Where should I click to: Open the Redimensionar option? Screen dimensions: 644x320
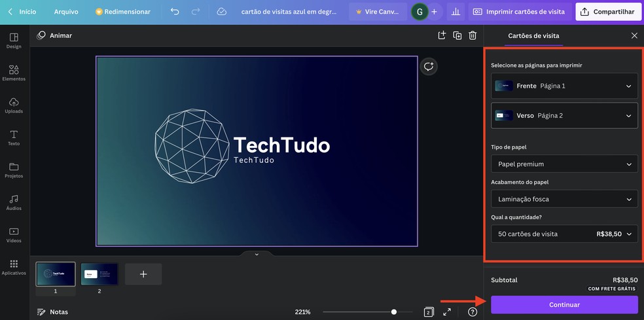tap(123, 12)
